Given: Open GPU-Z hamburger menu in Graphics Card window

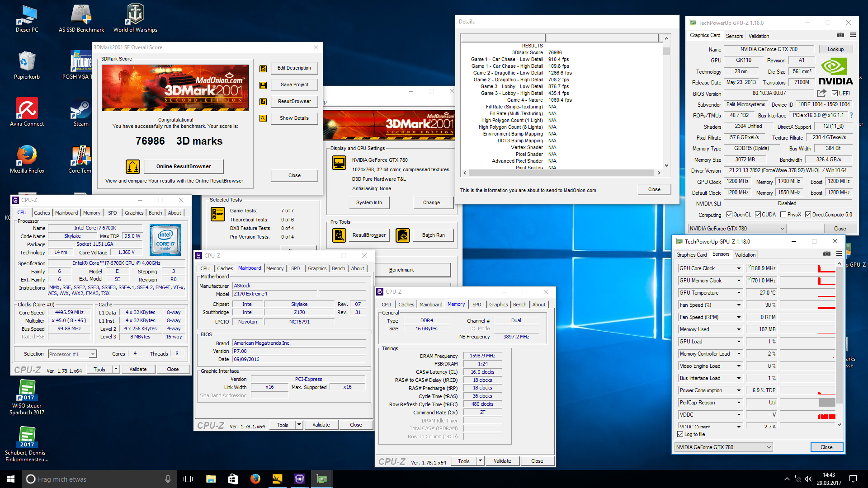Looking at the screenshot, I should coord(853,35).
